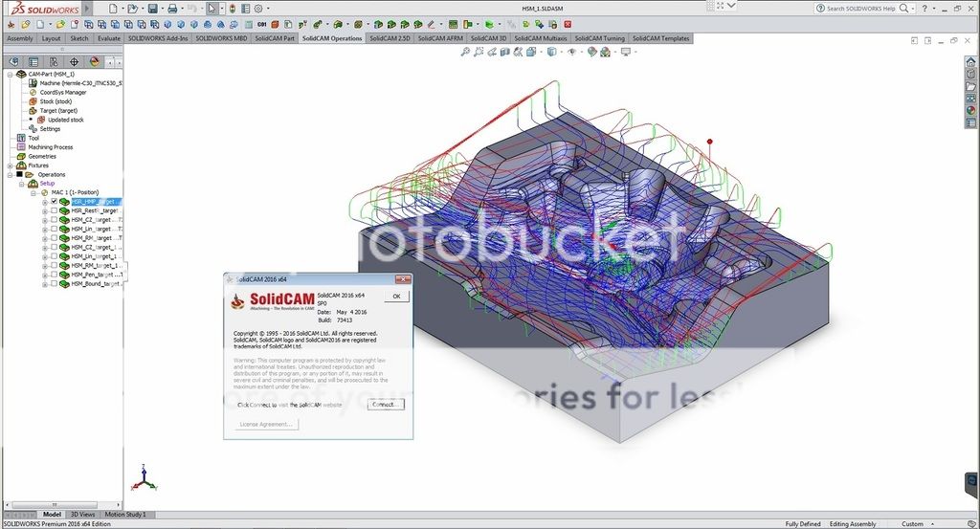Click the Save icon in top toolbar
The image size is (980, 529).
click(x=151, y=9)
